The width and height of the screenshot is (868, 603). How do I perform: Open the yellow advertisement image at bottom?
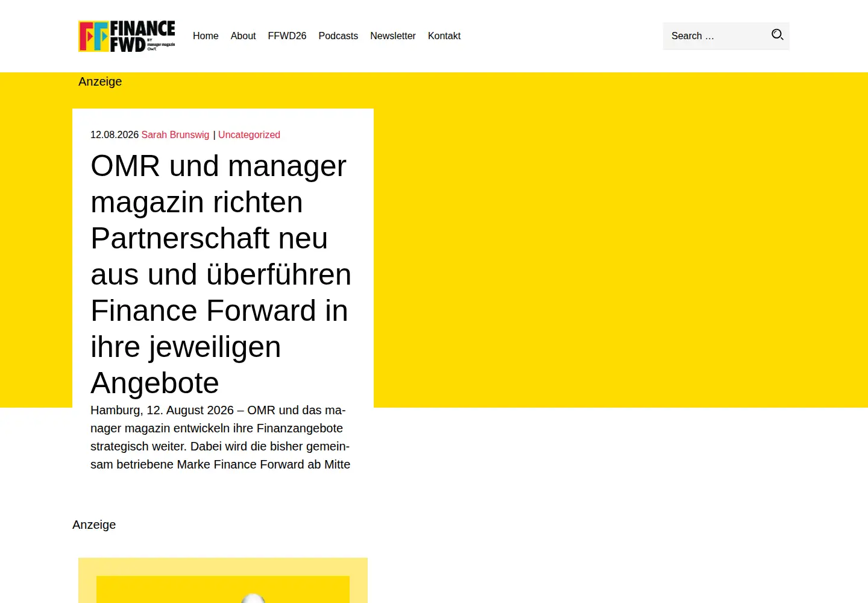click(223, 581)
